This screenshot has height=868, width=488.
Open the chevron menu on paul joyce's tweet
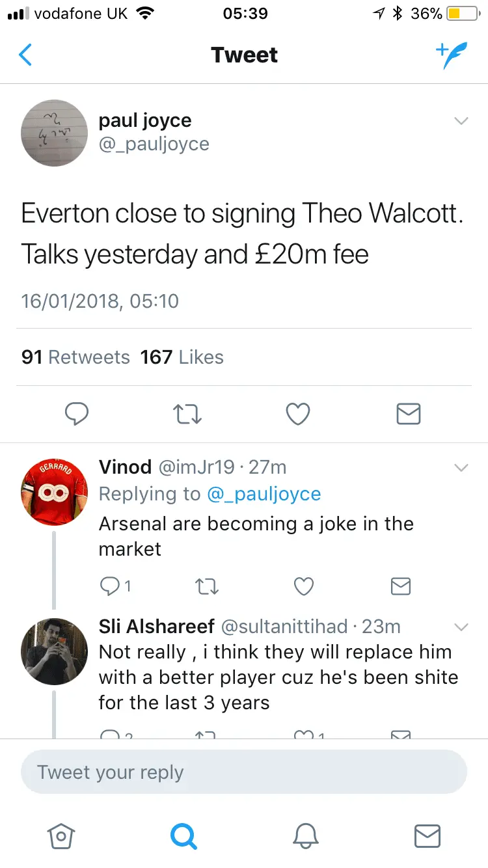pyautogui.click(x=461, y=121)
